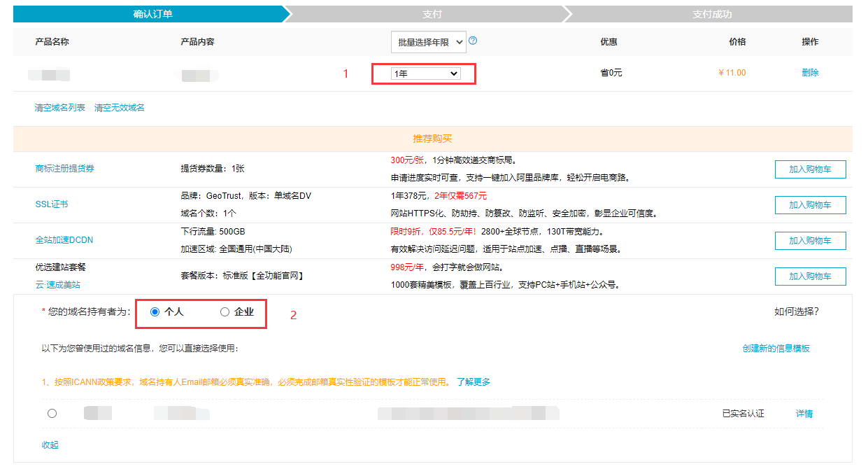Select the 已实名认证 template radio button
The image size is (868, 469).
[52, 414]
